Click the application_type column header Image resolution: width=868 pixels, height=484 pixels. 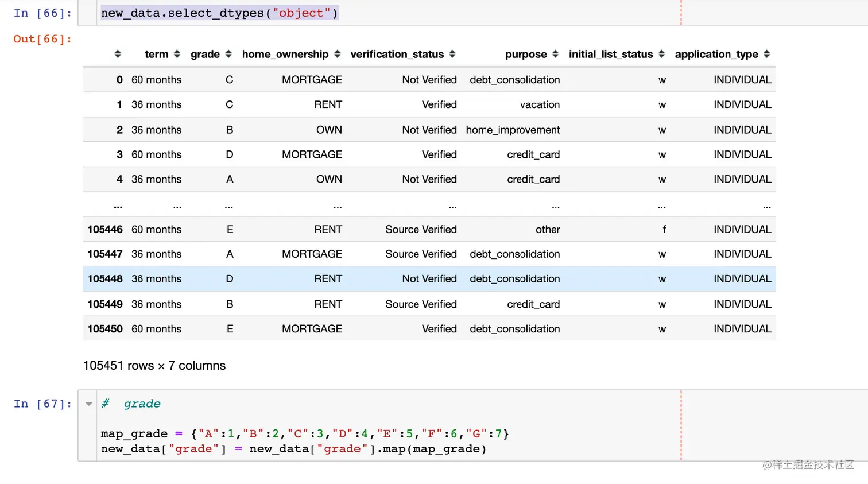[716, 54]
